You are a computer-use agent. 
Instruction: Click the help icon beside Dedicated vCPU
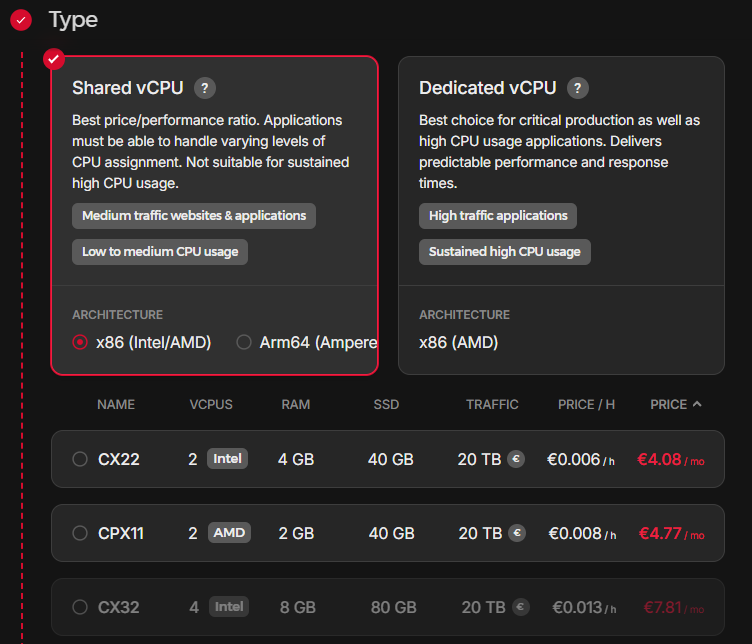tap(577, 88)
